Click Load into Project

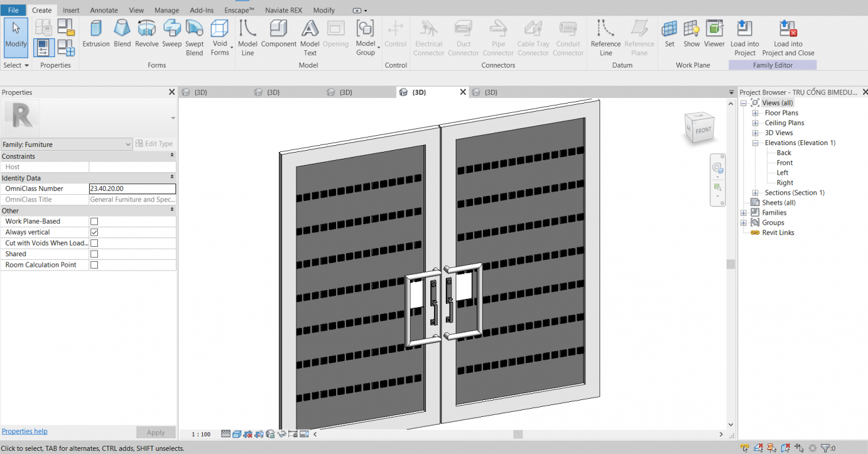745,35
